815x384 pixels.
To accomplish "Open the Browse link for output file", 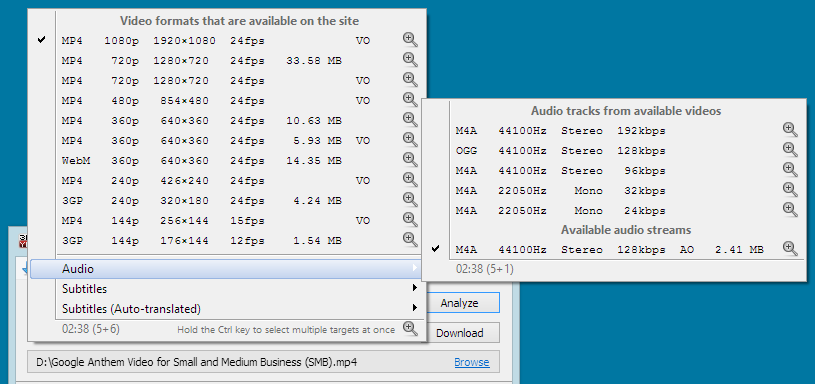I will pyautogui.click(x=471, y=362).
